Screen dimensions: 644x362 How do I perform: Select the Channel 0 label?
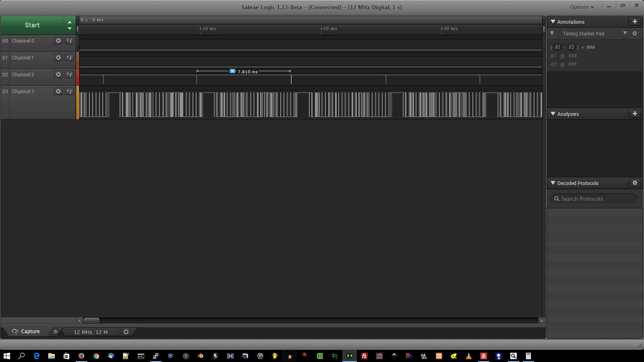pyautogui.click(x=23, y=41)
